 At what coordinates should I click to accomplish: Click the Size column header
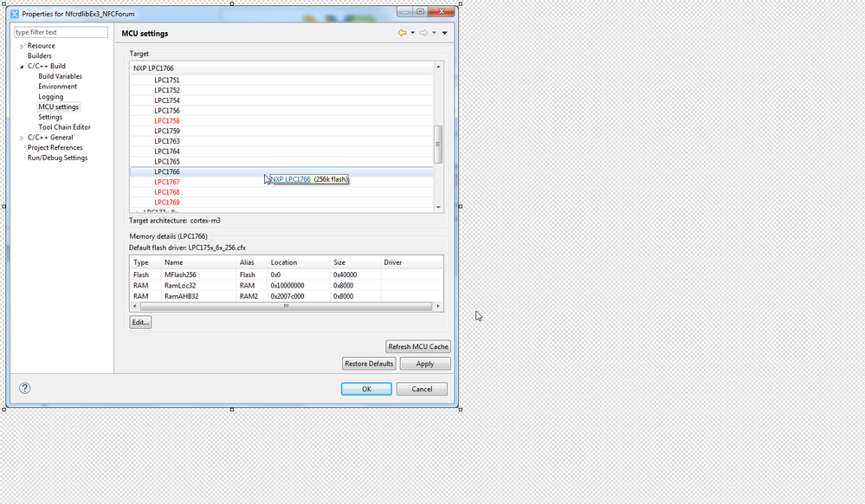pyautogui.click(x=355, y=262)
